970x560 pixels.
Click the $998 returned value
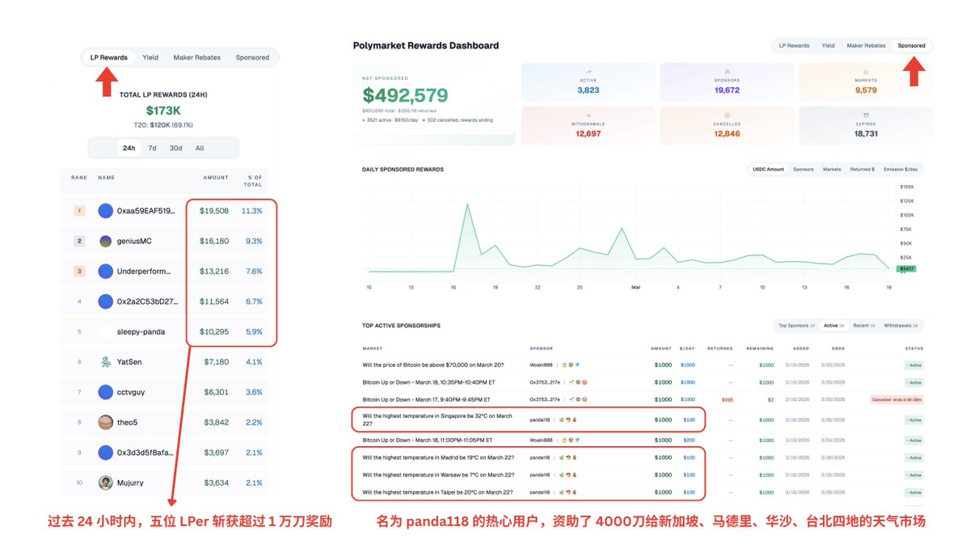click(727, 399)
